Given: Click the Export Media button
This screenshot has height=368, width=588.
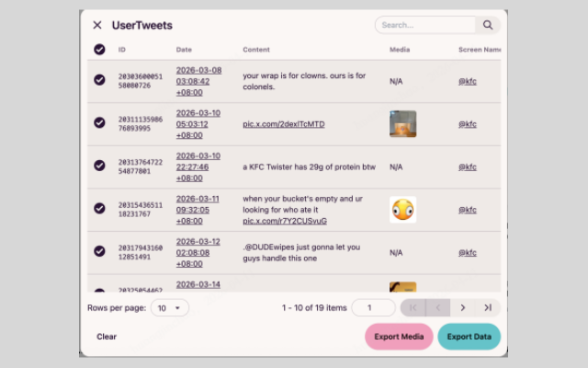Looking at the screenshot, I should coord(399,337).
